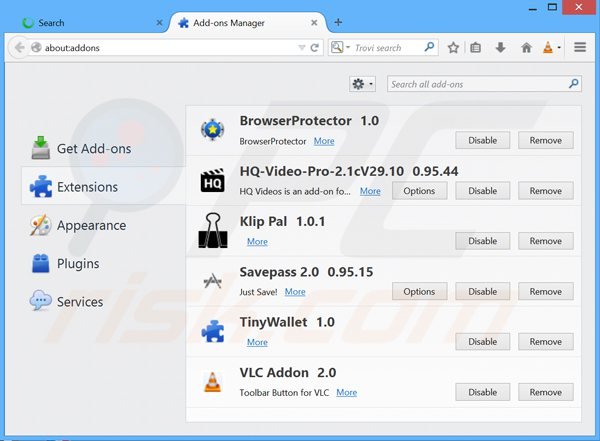Screen dimensions: 600x441
Task: Remove the VLC Addon extension
Action: [x=546, y=392]
